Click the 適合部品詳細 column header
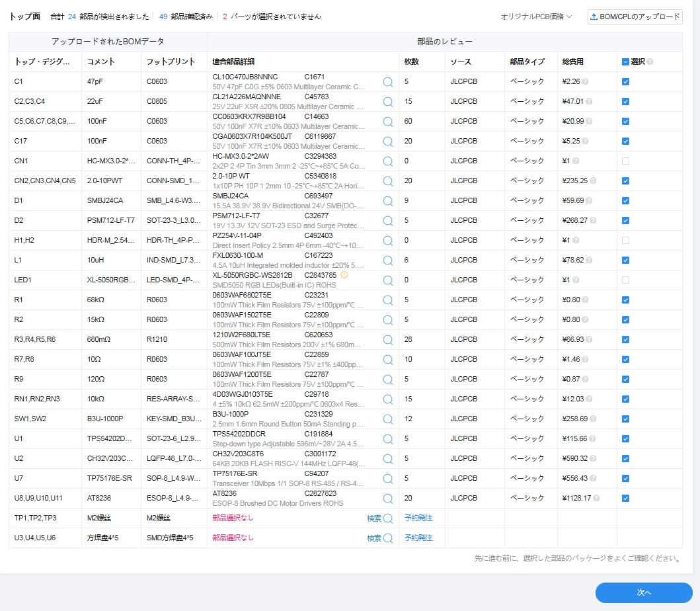Viewport: 700px width, 611px height. [x=233, y=61]
